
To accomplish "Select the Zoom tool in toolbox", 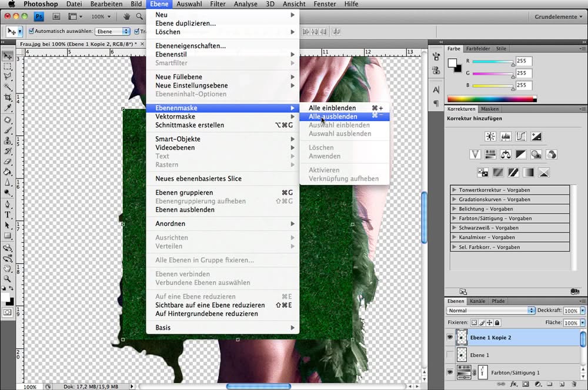I will [8, 279].
